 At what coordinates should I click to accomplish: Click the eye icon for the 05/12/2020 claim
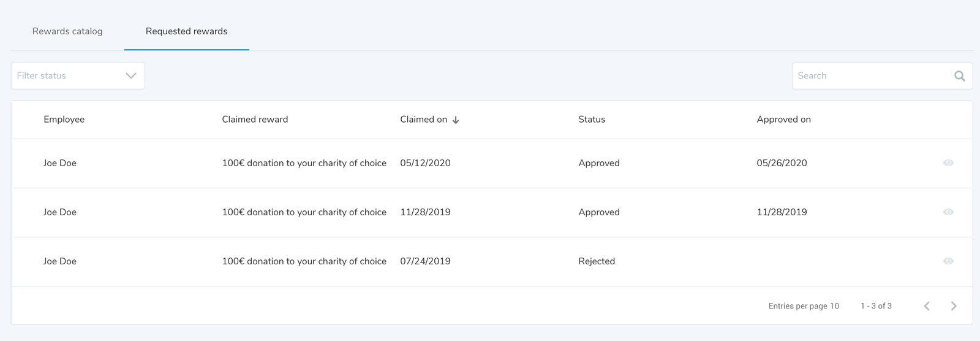(x=948, y=163)
